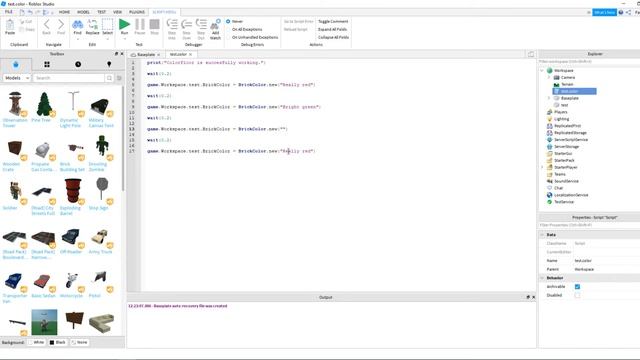Expand the Camera tree node
Screen dimensions: 640x360
(549, 78)
